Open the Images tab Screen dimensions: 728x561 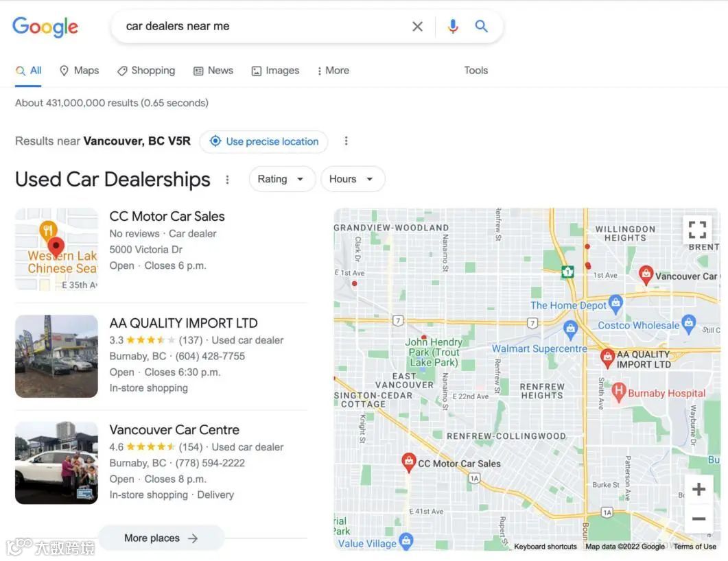click(275, 71)
